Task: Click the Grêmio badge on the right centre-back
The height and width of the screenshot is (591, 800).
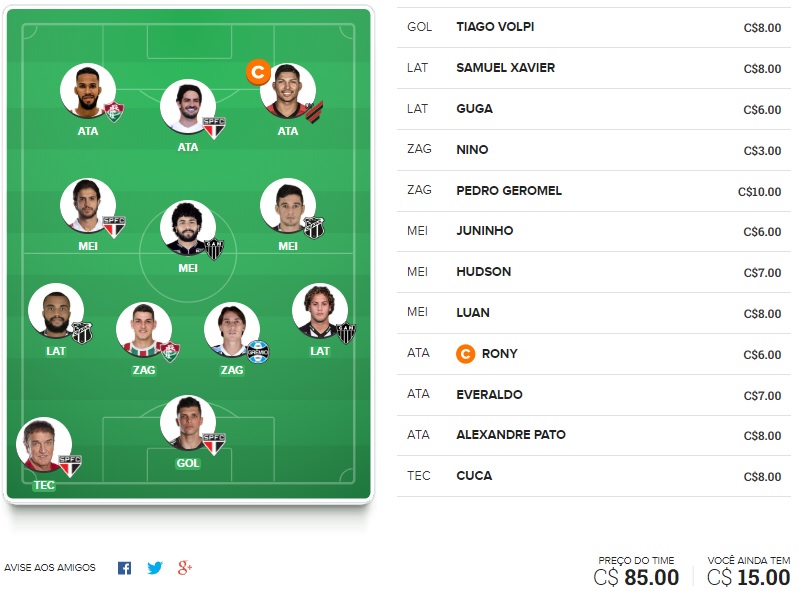Action: [x=258, y=350]
